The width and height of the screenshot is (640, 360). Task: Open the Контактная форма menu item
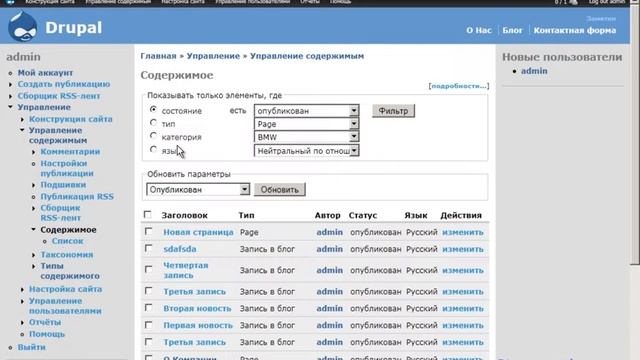tap(575, 30)
